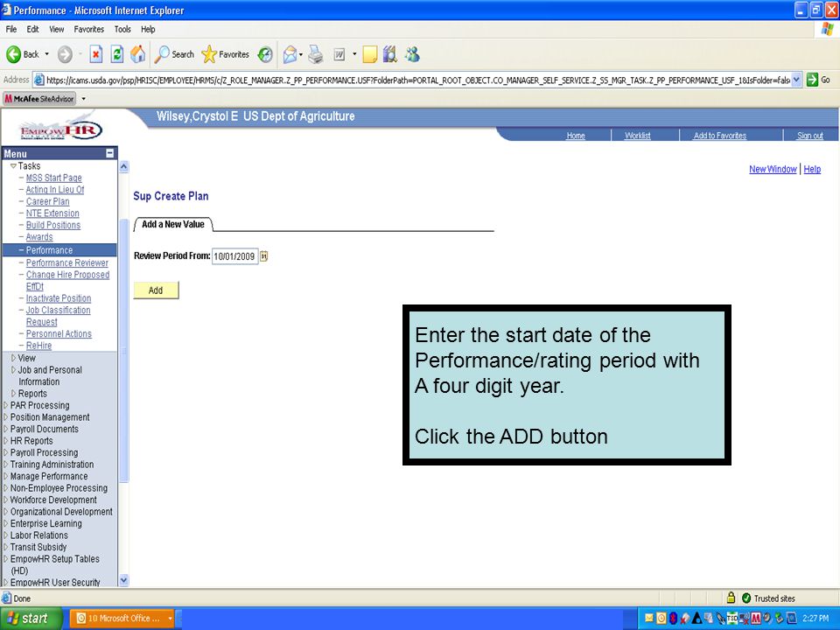Click the McAfee tray icon in the taskbar

click(756, 619)
